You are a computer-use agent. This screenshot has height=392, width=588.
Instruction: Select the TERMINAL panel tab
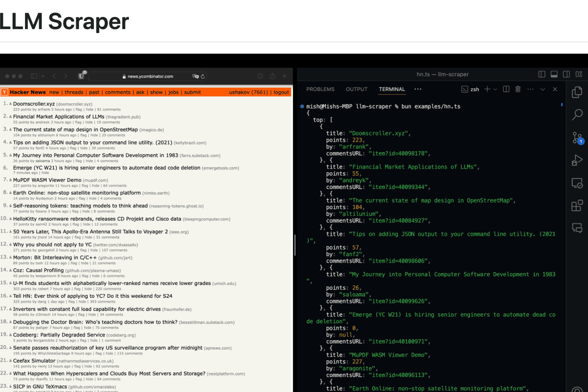(x=392, y=89)
